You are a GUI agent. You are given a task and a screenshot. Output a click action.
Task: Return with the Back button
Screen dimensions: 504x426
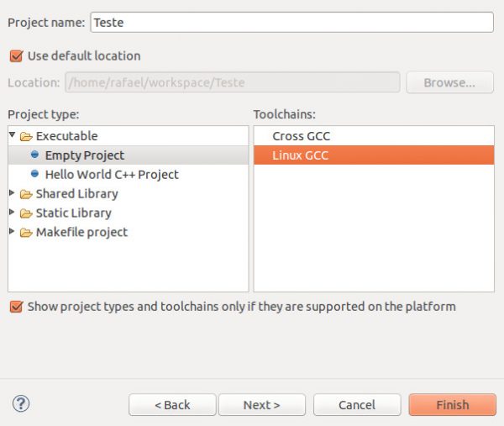[x=171, y=405]
